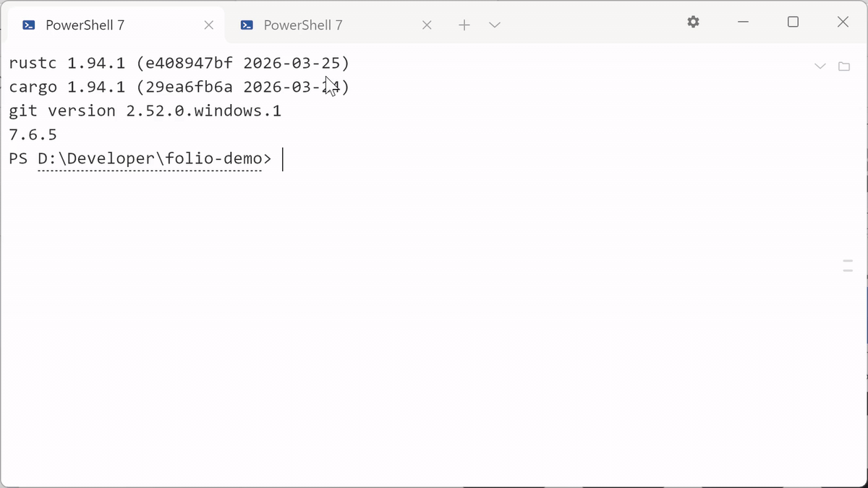Click PowerShell icon on first tab
The image size is (868, 488).
point(29,25)
